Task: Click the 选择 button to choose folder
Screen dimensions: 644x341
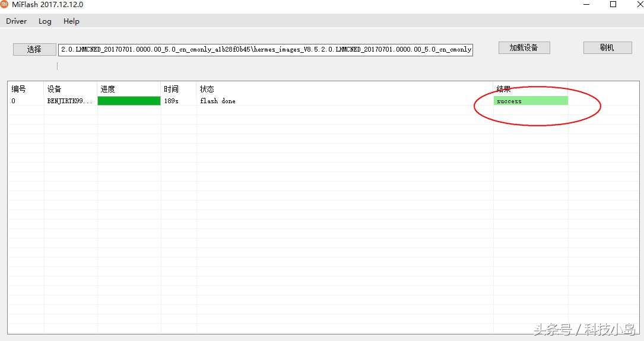Action: [34, 49]
